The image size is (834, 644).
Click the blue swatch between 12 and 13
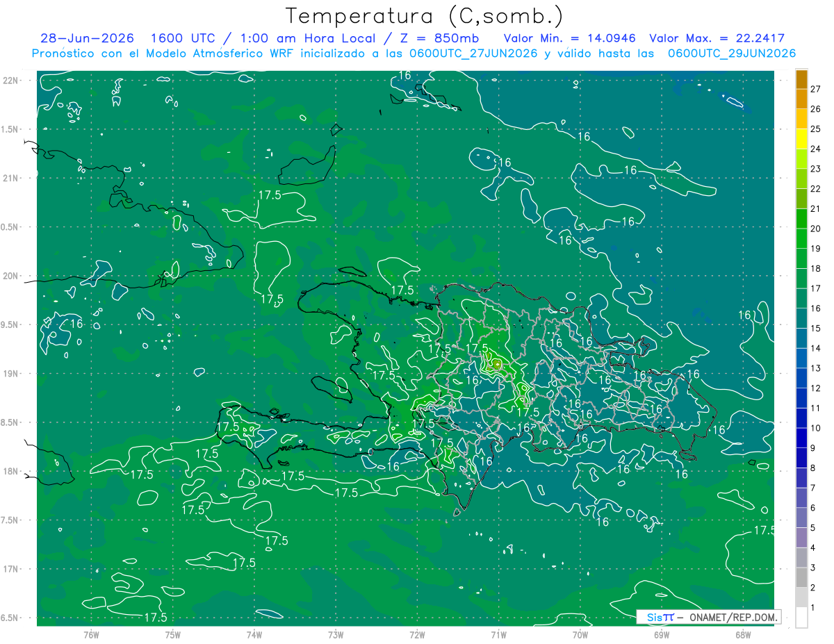[x=801, y=378]
